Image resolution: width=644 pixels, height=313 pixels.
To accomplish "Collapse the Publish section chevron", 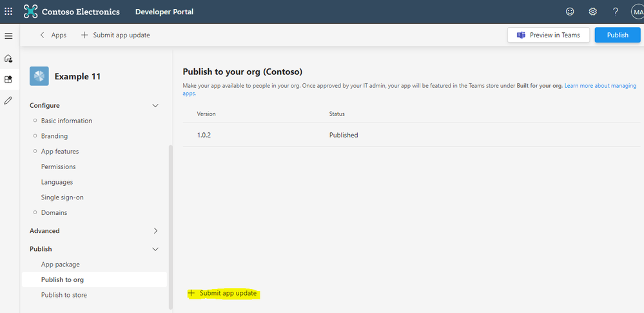I will tap(155, 249).
